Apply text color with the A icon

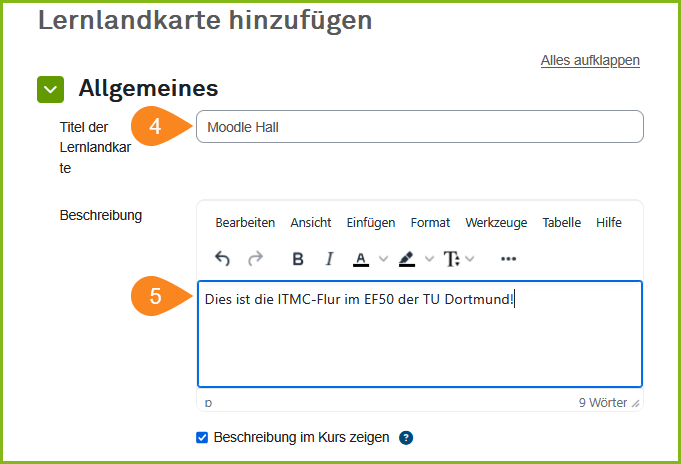pyautogui.click(x=361, y=259)
